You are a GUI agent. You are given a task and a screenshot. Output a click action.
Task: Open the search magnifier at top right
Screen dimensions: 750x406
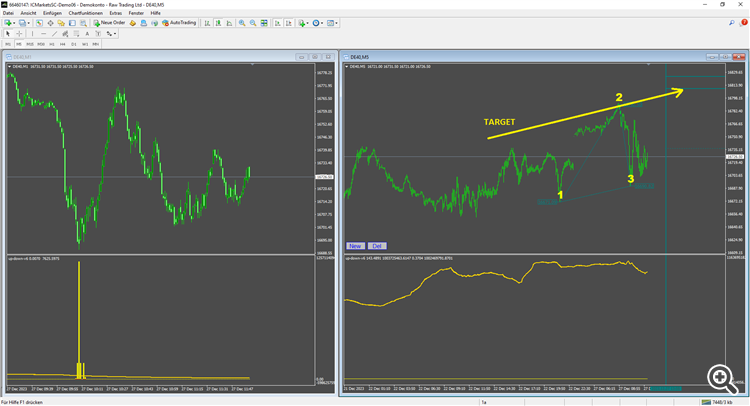pyautogui.click(x=732, y=22)
